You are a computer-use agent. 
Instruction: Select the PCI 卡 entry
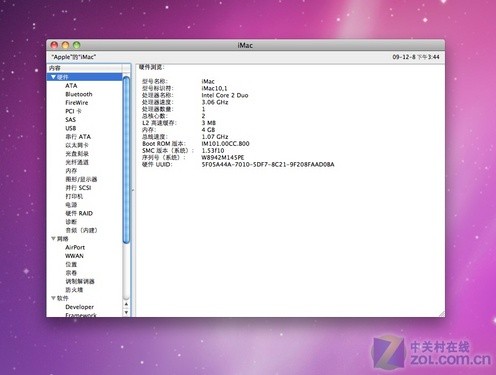point(73,111)
